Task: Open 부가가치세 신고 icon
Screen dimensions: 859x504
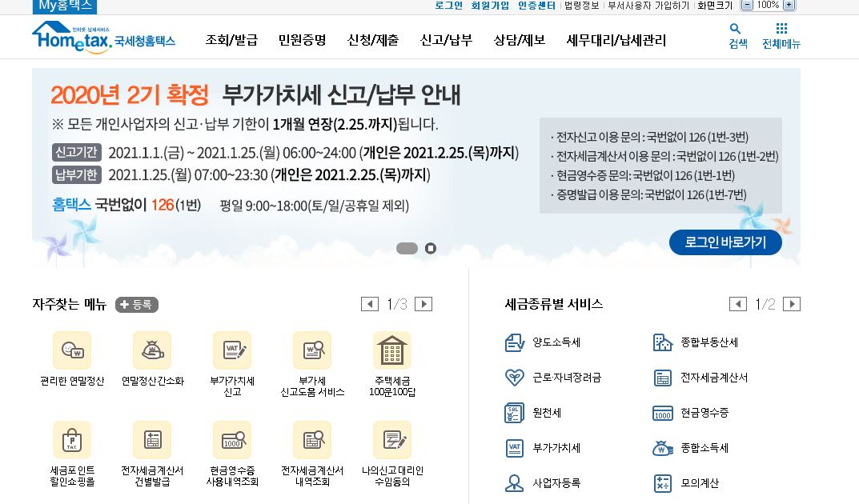Action: click(232, 350)
